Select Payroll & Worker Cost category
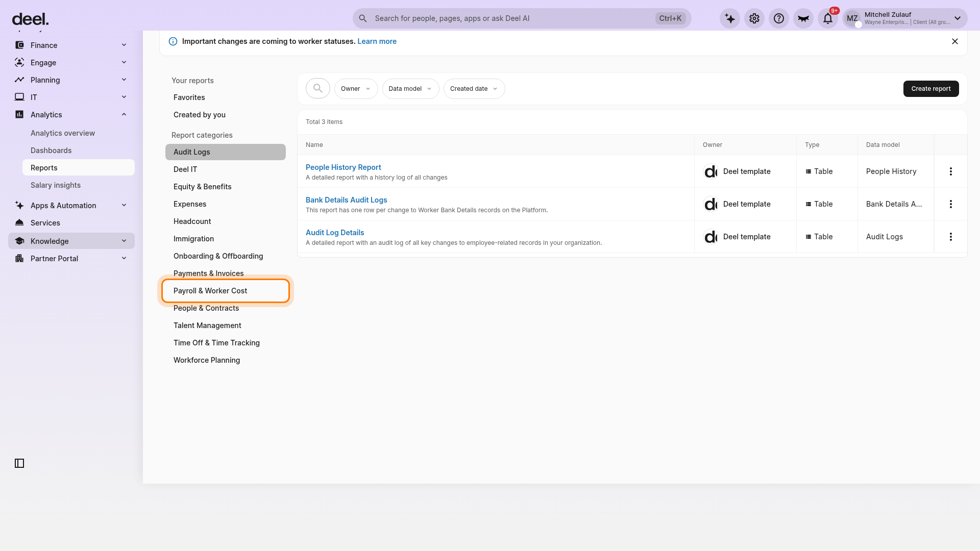Viewport: 980px width, 551px height. [x=226, y=291]
